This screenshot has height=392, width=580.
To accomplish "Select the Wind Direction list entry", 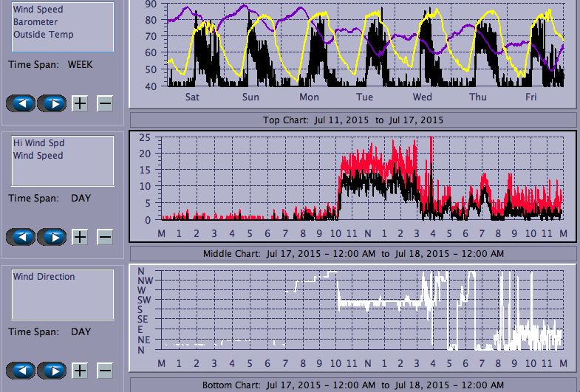I will 44,277.
